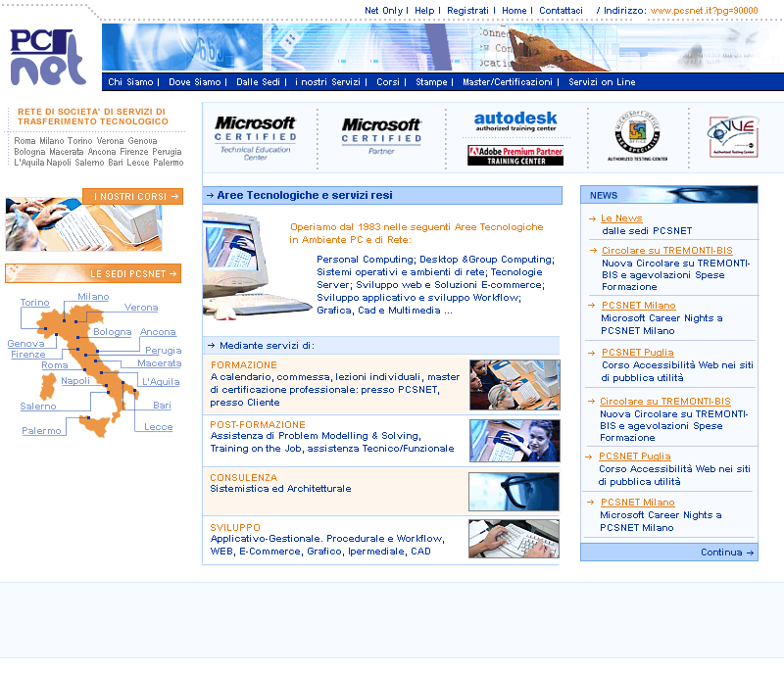Click the Roma office link
This screenshot has height=673, width=784.
[55, 365]
